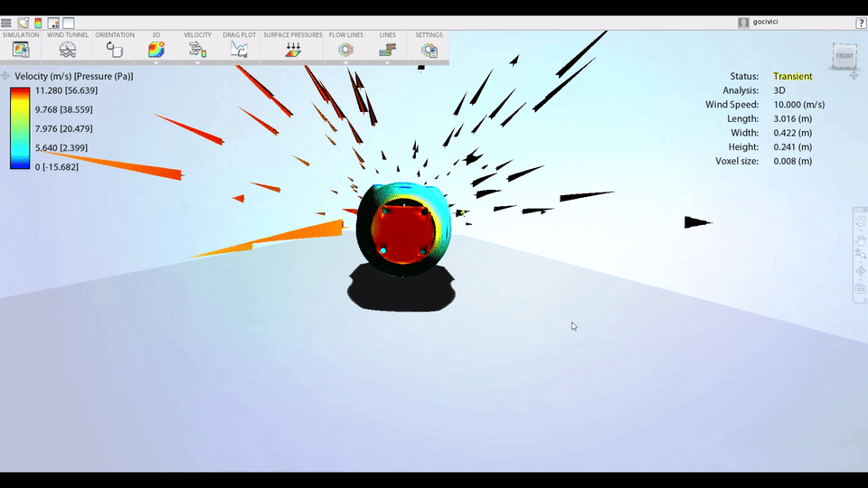Open the Simulation panel icon
The height and width of the screenshot is (488, 868).
pyautogui.click(x=21, y=50)
